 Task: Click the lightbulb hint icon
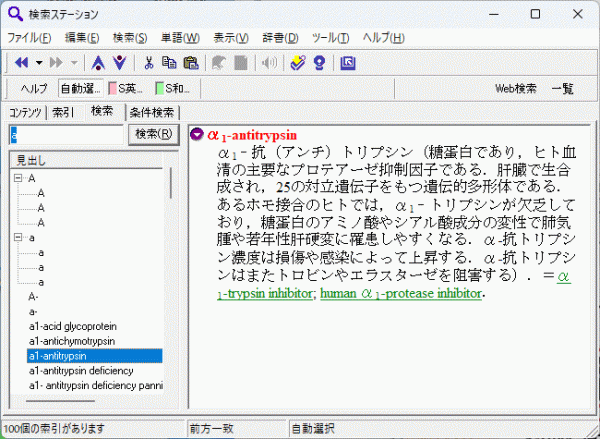[x=319, y=62]
